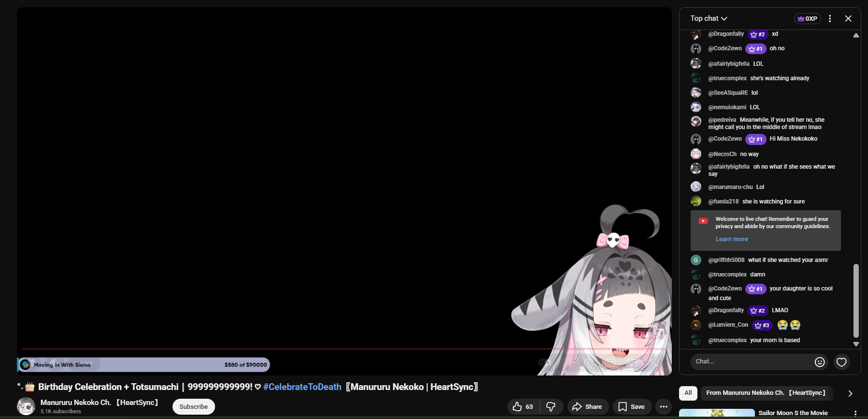Open the Top chat mode dropdown

click(x=709, y=18)
